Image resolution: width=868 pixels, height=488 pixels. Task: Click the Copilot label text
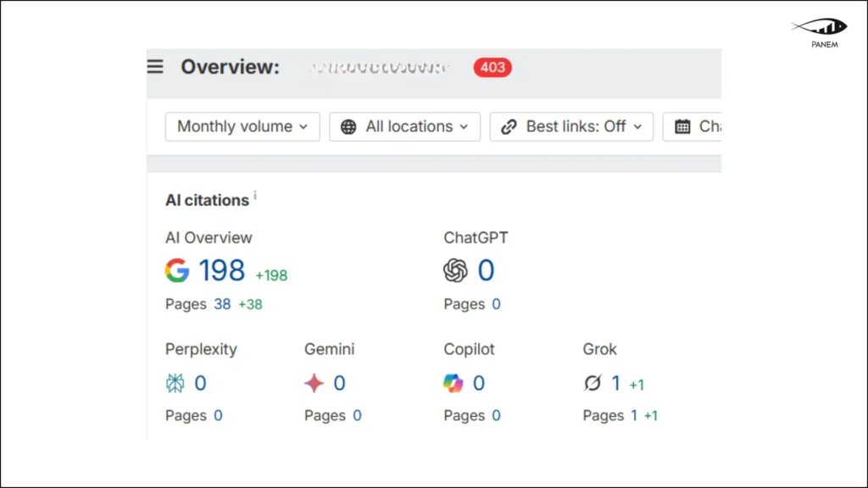coord(469,349)
